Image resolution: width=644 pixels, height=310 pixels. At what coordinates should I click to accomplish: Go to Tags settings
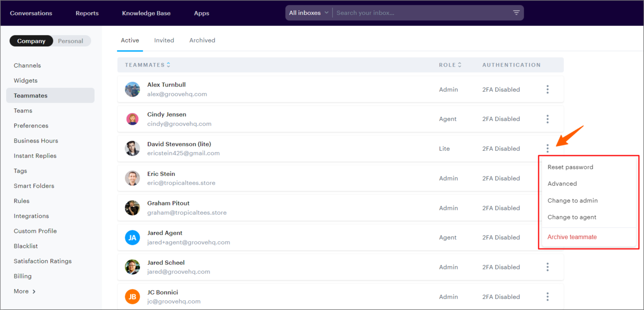(x=20, y=171)
